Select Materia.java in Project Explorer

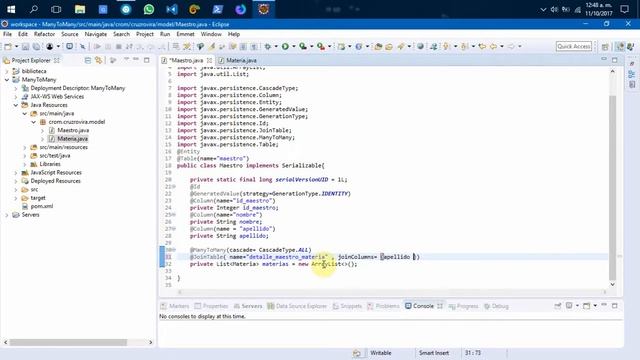[72, 139]
